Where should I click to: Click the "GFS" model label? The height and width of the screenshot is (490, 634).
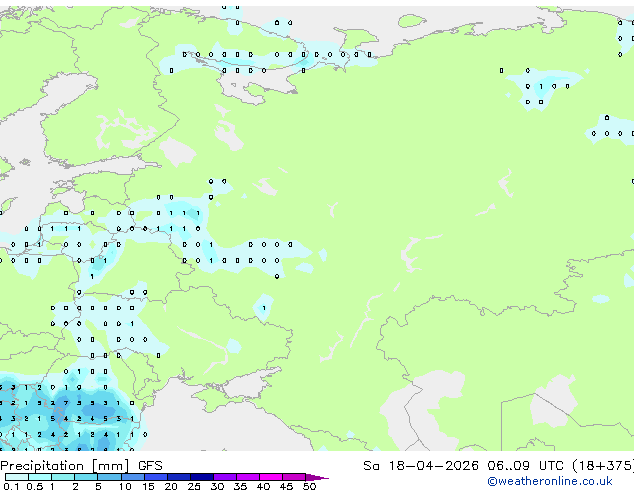point(150,466)
